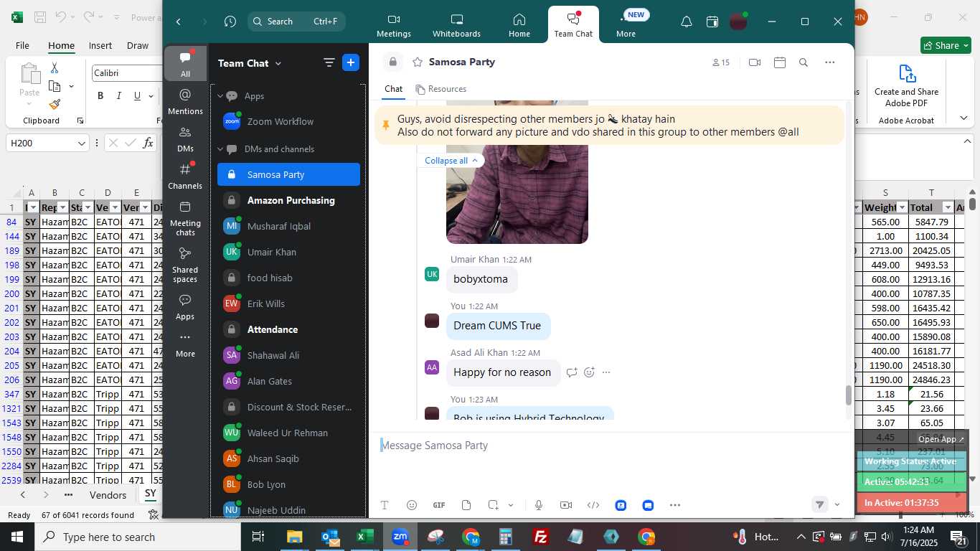This screenshot has width=980, height=551.
Task: Click the Zoom search box
Action: (296, 22)
